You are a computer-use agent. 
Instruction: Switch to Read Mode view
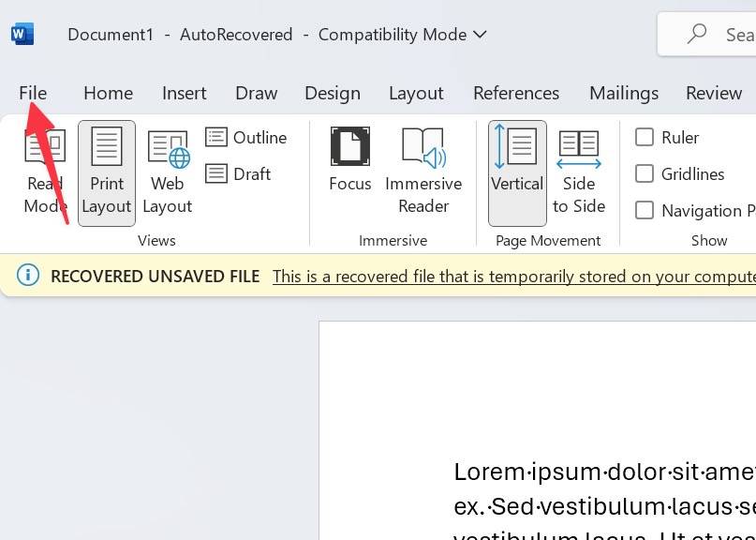44,173
